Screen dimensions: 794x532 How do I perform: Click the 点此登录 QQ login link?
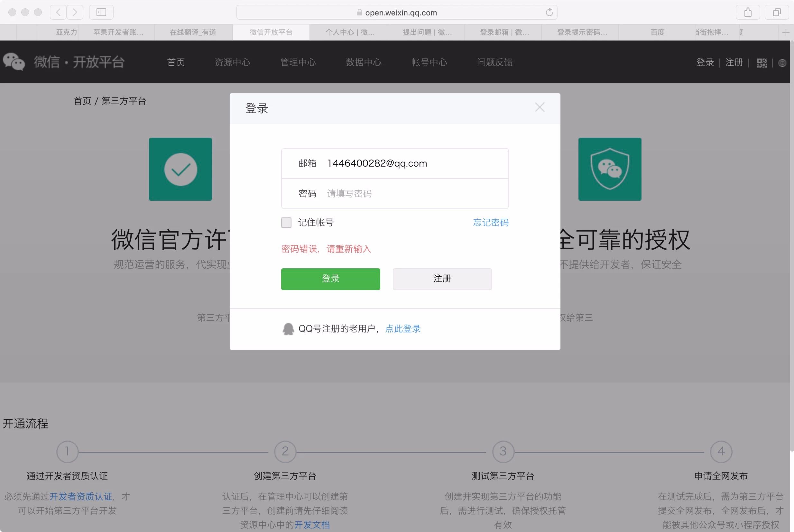point(403,328)
